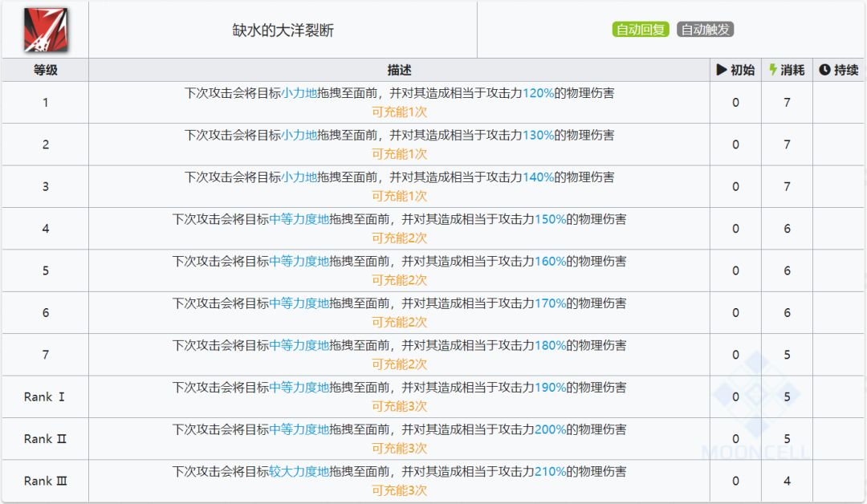Click the 消耗 value 6 in level 6 row
This screenshot has width=867, height=504.
pos(787,312)
